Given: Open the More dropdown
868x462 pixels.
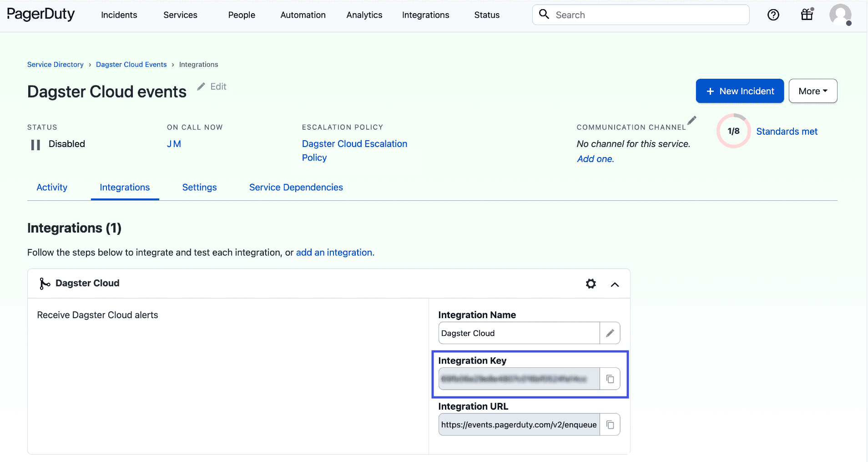Looking at the screenshot, I should (812, 91).
